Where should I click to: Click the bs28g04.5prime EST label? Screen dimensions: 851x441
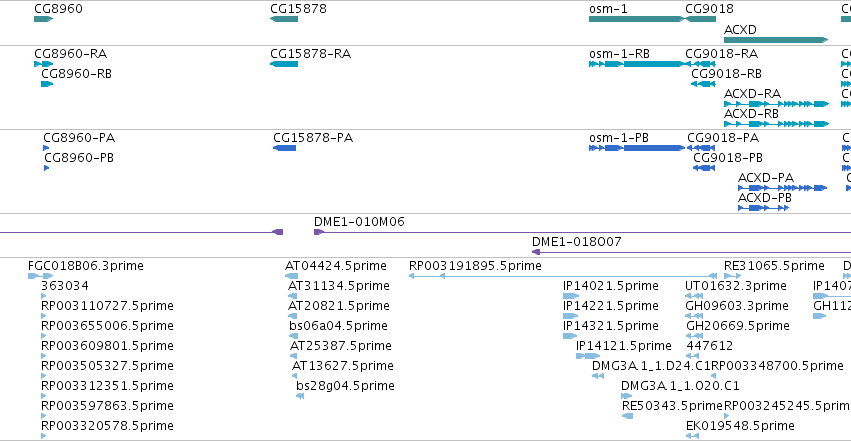click(345, 386)
